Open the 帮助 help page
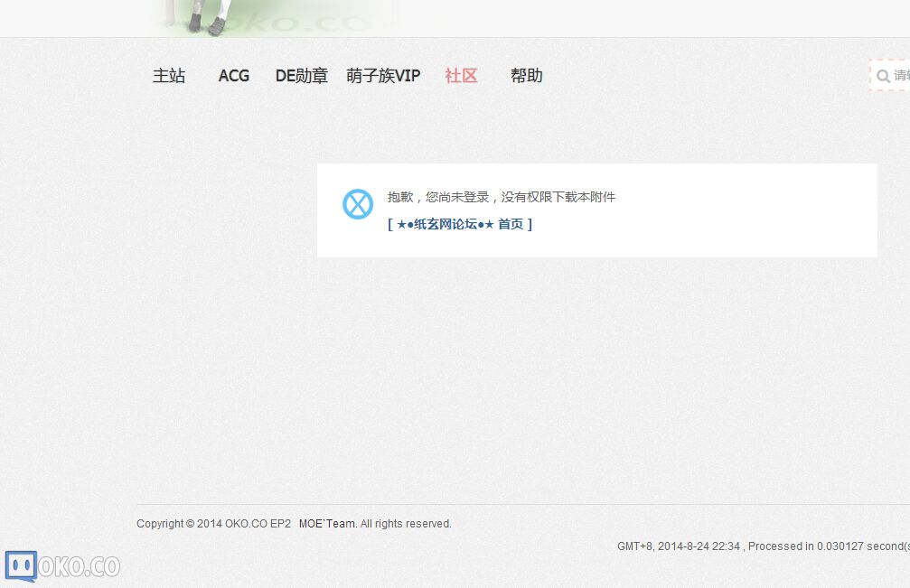 [x=526, y=76]
